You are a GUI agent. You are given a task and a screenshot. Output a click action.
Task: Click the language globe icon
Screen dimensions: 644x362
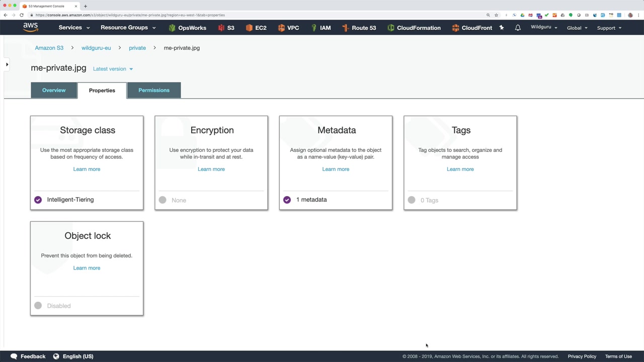[x=56, y=356]
